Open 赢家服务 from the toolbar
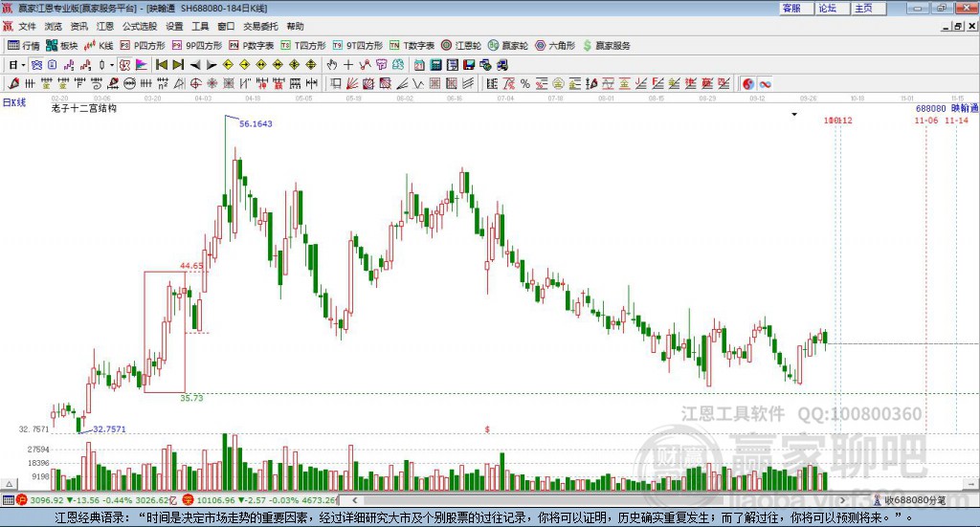The width and height of the screenshot is (980, 527). point(606,46)
